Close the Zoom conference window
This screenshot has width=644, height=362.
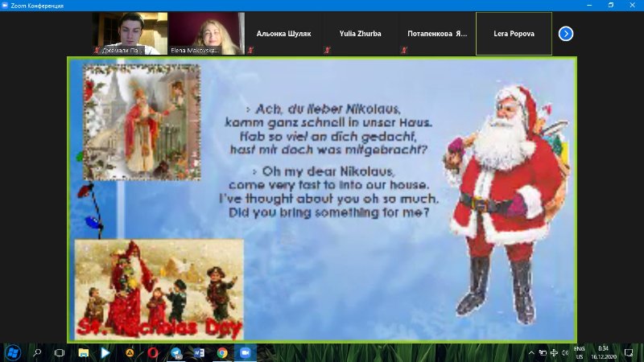pos(633,6)
